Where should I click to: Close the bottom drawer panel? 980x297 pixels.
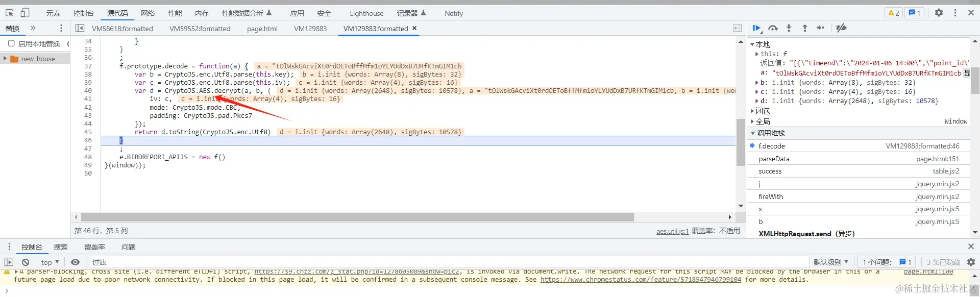click(x=971, y=246)
